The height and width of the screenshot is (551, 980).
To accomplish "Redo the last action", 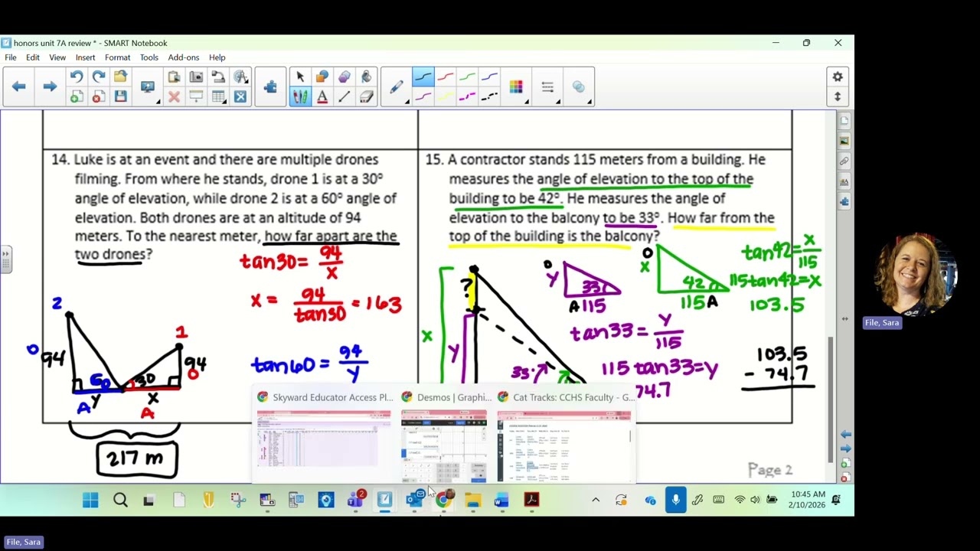I will [x=99, y=77].
